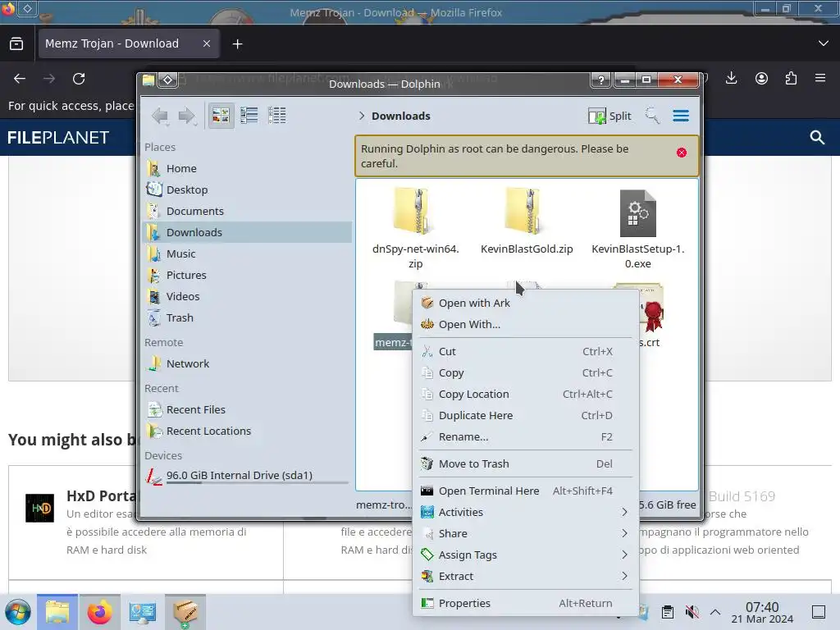Choose Copy Location from context menu
Screen dimensions: 840x630
(525, 395)
